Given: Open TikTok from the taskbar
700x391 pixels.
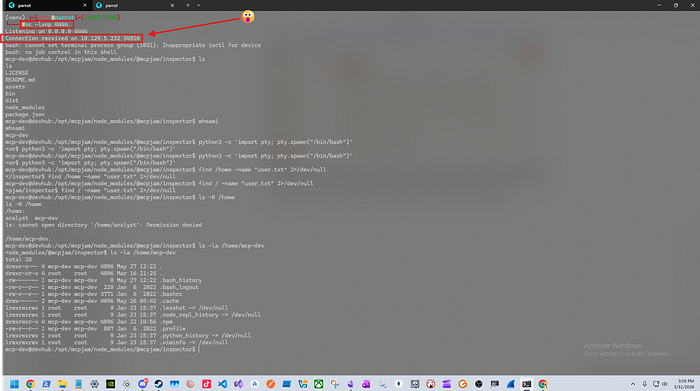Looking at the screenshot, I should pyautogui.click(x=206, y=384).
